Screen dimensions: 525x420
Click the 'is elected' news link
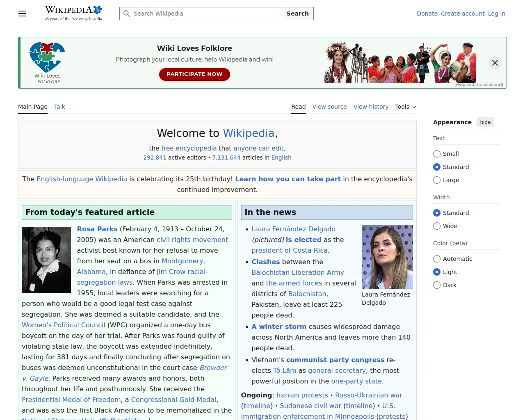coord(304,240)
